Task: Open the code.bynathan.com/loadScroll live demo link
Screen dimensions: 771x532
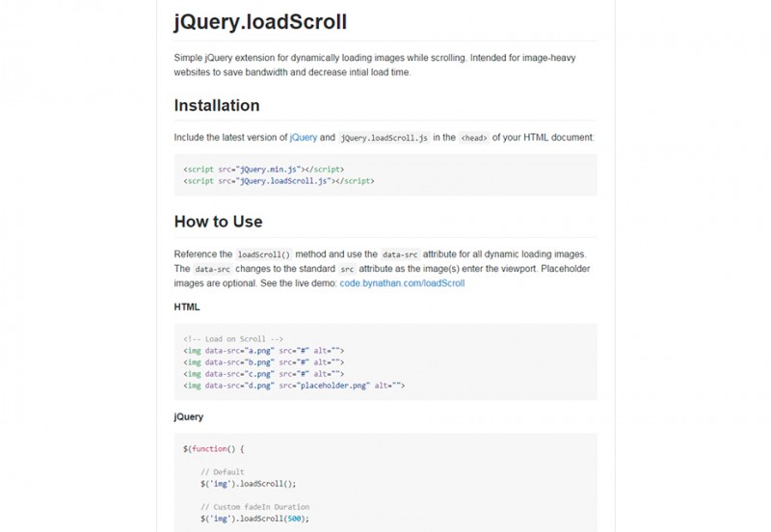Action: coord(402,283)
